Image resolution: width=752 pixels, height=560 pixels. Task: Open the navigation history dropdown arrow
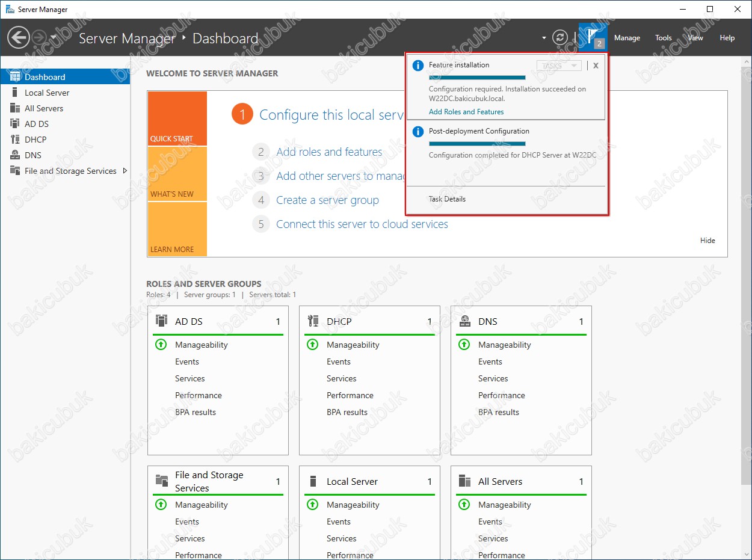(x=54, y=37)
